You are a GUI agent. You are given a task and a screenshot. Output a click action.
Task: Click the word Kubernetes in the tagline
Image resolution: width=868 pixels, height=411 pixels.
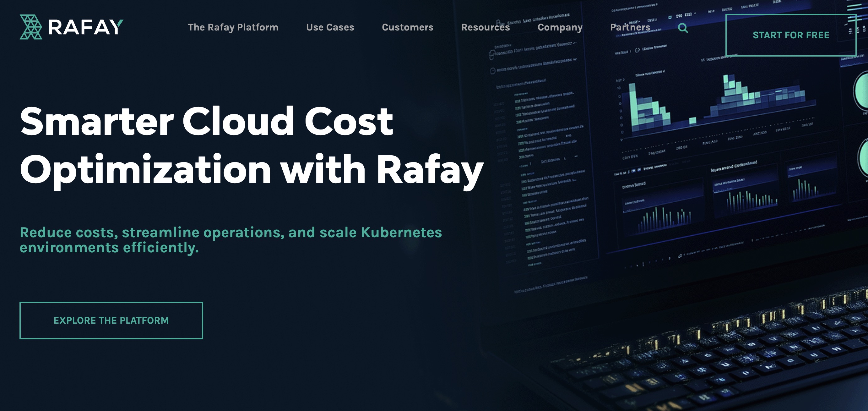click(401, 232)
